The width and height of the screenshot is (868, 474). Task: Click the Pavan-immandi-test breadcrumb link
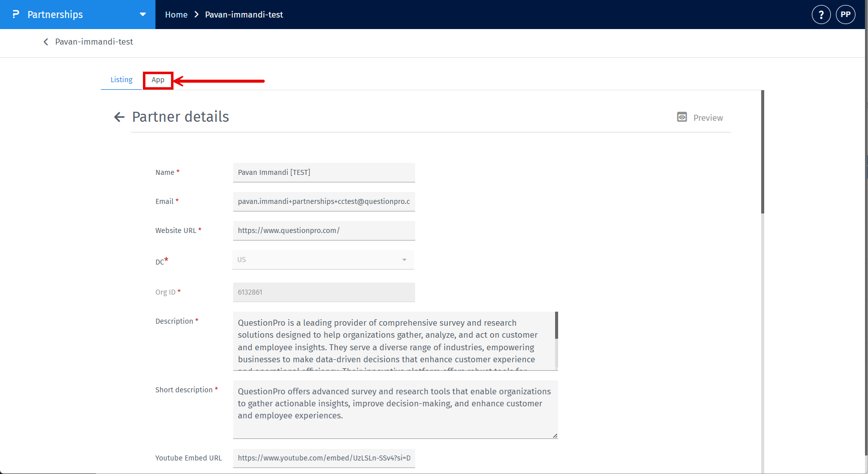pyautogui.click(x=244, y=15)
